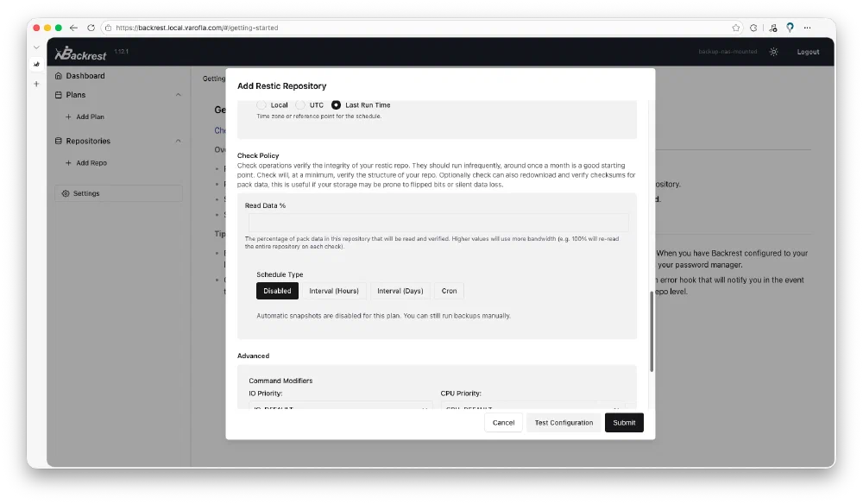Enter a value in Read Data % field
This screenshot has width=863, height=504.
[438, 223]
